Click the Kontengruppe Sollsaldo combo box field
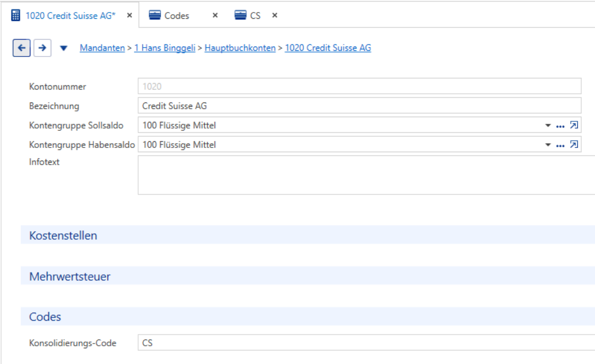 (x=360, y=125)
